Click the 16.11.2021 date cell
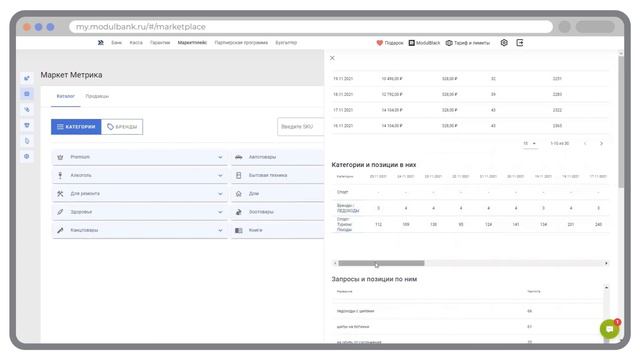640x360 pixels. pyautogui.click(x=343, y=126)
